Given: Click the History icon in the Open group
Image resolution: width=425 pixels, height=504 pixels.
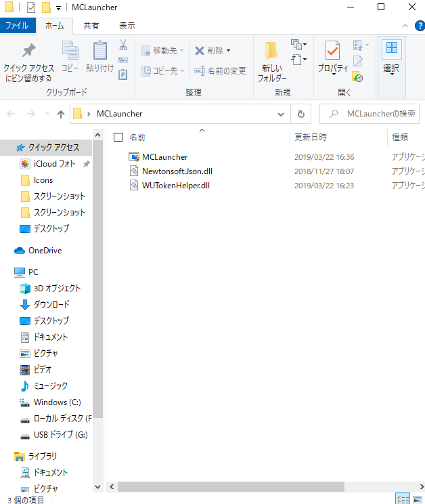Looking at the screenshot, I should [357, 77].
